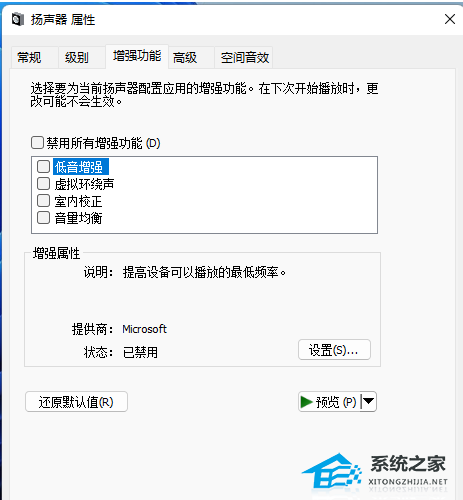Go to the 高级 tab
This screenshot has height=500, width=463.
tap(185, 58)
